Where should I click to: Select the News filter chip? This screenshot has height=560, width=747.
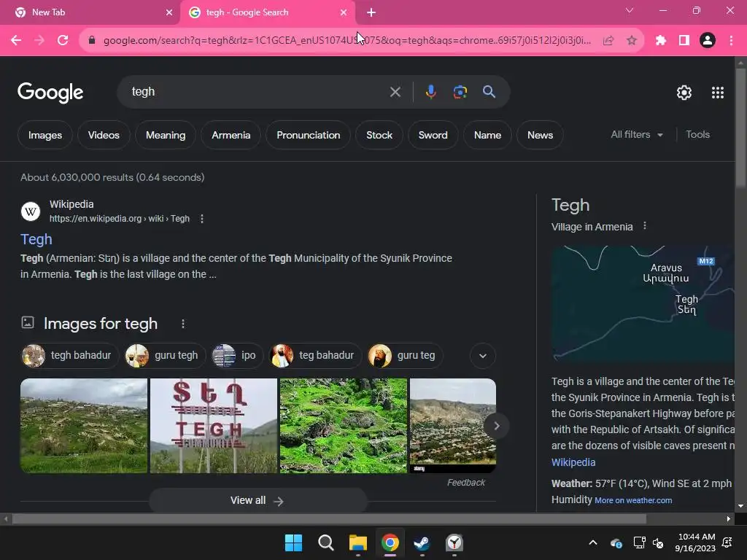pos(541,135)
